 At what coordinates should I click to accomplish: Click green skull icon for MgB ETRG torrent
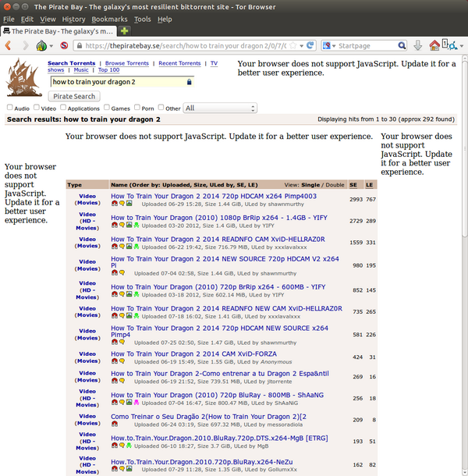click(129, 446)
